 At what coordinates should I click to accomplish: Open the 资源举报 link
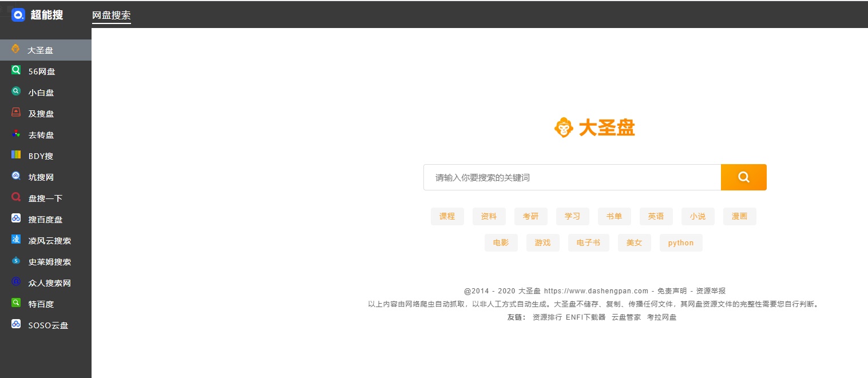711,291
